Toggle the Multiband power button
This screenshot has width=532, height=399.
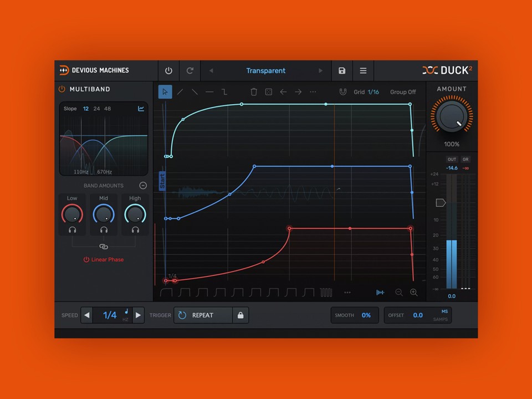62,89
